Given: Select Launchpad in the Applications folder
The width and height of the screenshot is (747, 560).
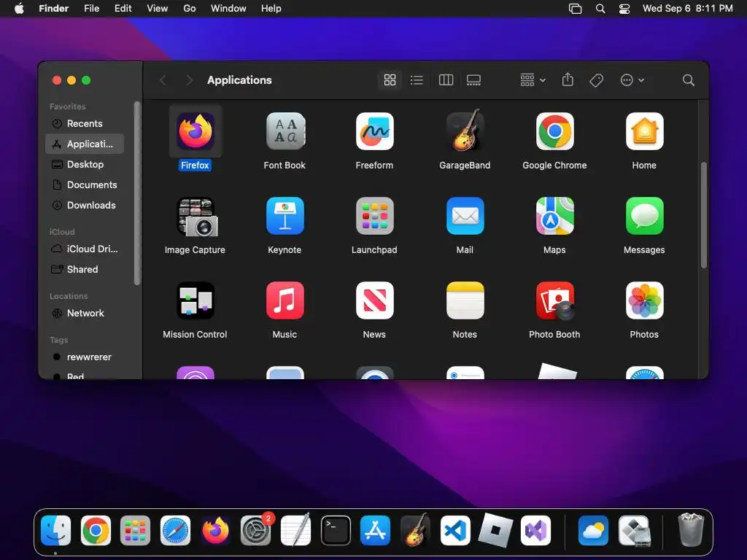Looking at the screenshot, I should (374, 216).
